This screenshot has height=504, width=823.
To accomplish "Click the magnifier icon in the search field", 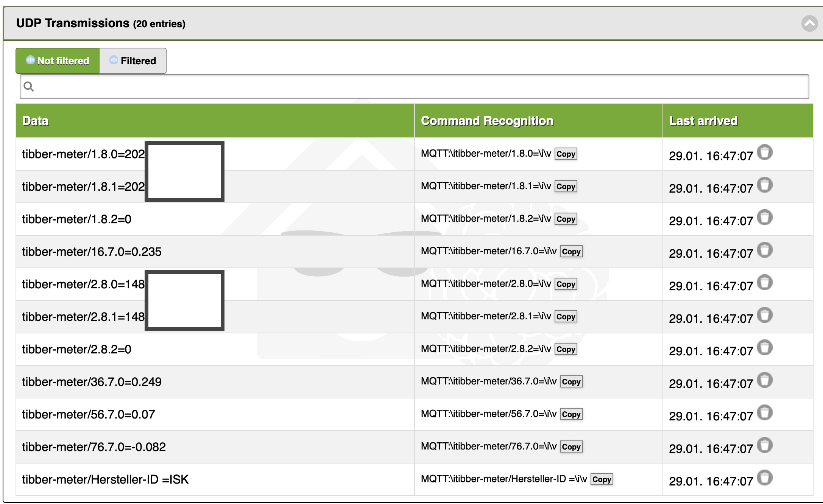I will [29, 87].
